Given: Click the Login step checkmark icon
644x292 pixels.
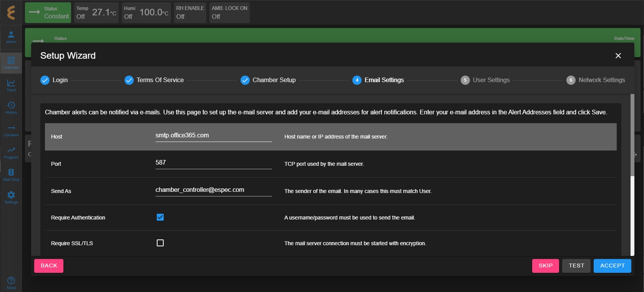Looking at the screenshot, I should point(45,80).
